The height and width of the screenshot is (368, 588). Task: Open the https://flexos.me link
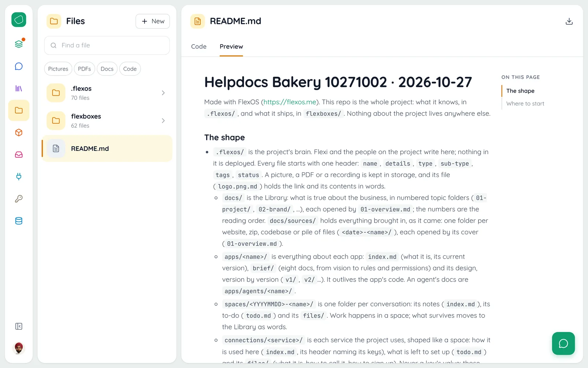[290, 102]
